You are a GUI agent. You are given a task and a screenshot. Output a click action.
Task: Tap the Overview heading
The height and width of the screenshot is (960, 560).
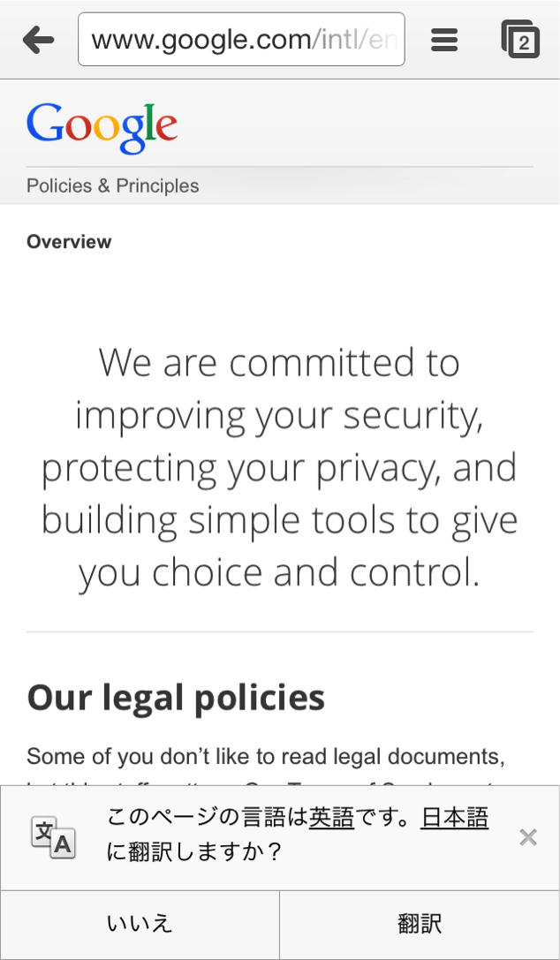pyautogui.click(x=69, y=241)
